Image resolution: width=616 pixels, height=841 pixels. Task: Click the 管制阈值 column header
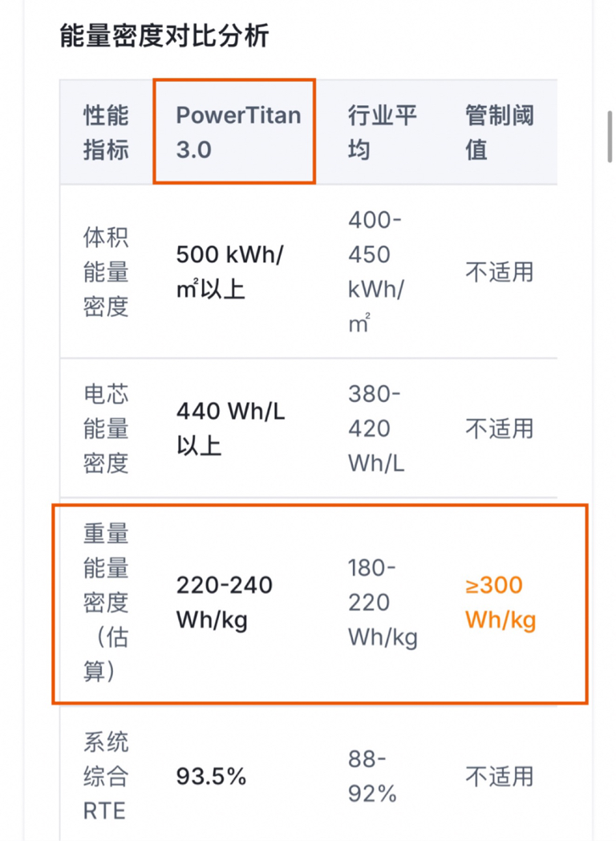pos(499,132)
